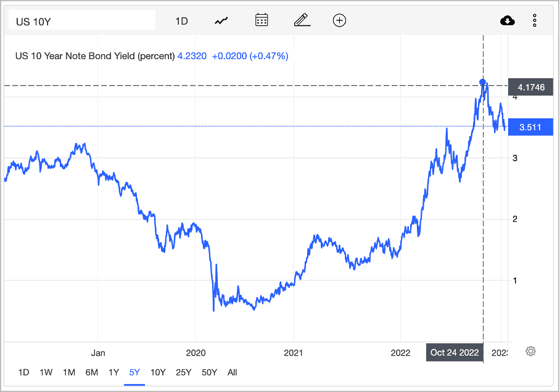Show All historical data range
Viewport: 560px width, 392px height.
tap(232, 372)
